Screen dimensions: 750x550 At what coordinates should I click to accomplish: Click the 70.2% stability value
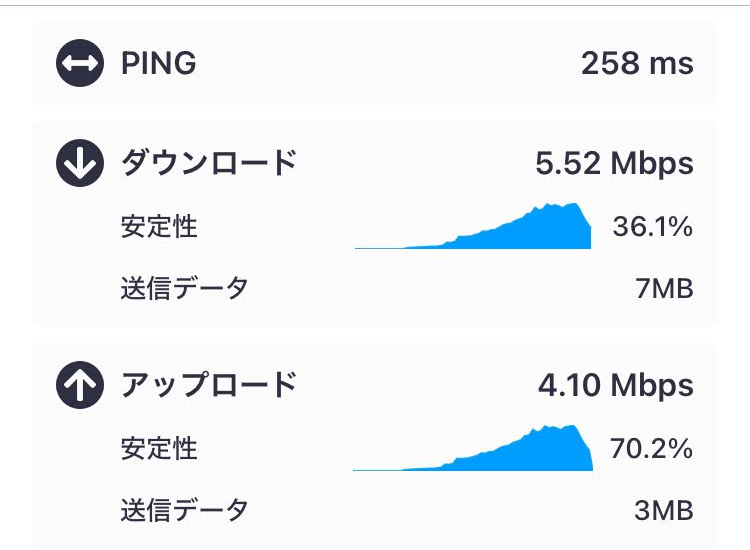pyautogui.click(x=651, y=449)
